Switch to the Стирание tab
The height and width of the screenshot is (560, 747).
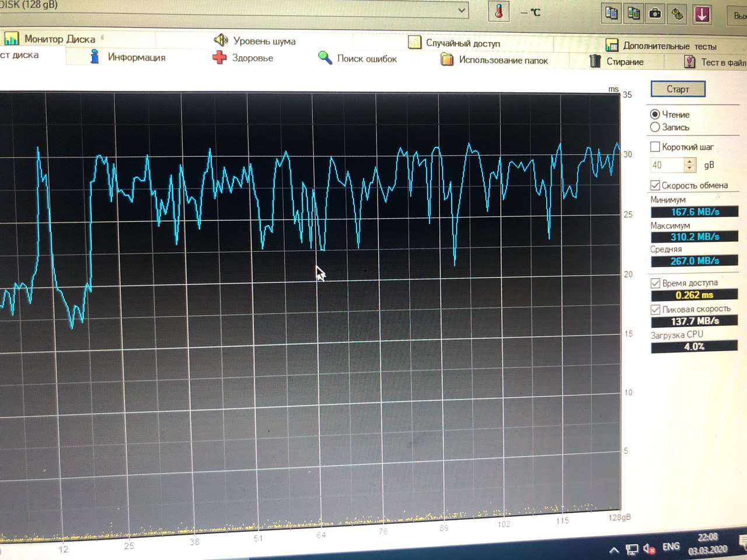tap(616, 61)
